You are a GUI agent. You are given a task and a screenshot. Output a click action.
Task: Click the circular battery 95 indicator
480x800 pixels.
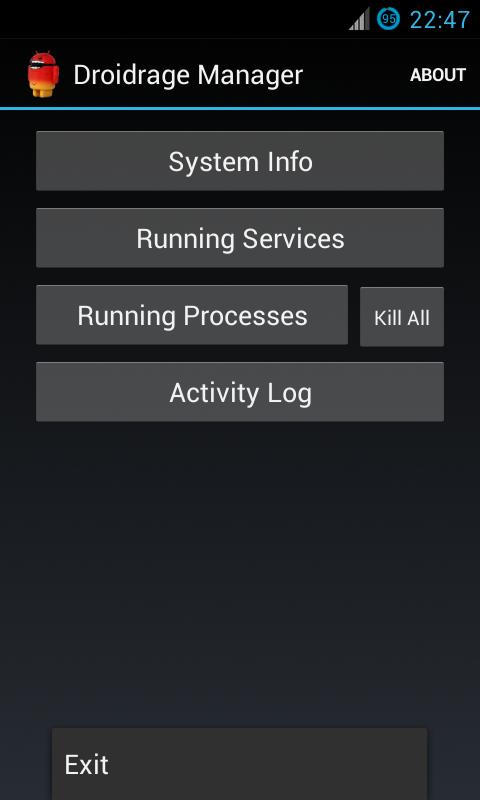(x=388, y=19)
